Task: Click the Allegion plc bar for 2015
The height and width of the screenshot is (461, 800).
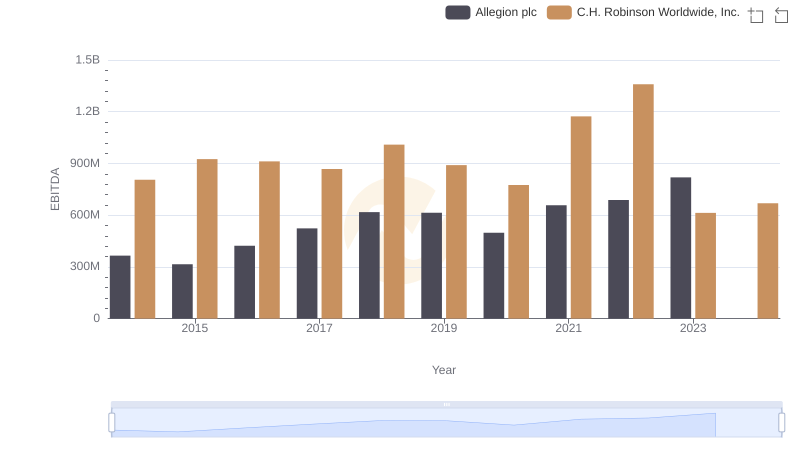Action: coord(182,291)
